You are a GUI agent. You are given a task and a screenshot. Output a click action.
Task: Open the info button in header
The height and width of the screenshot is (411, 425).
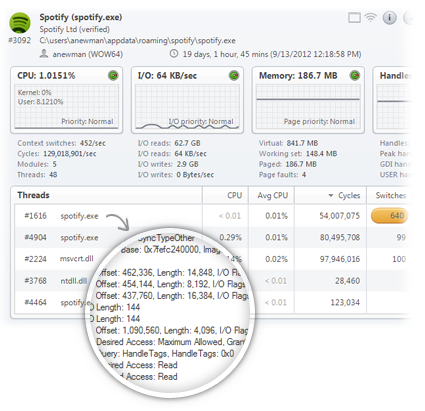389,17
